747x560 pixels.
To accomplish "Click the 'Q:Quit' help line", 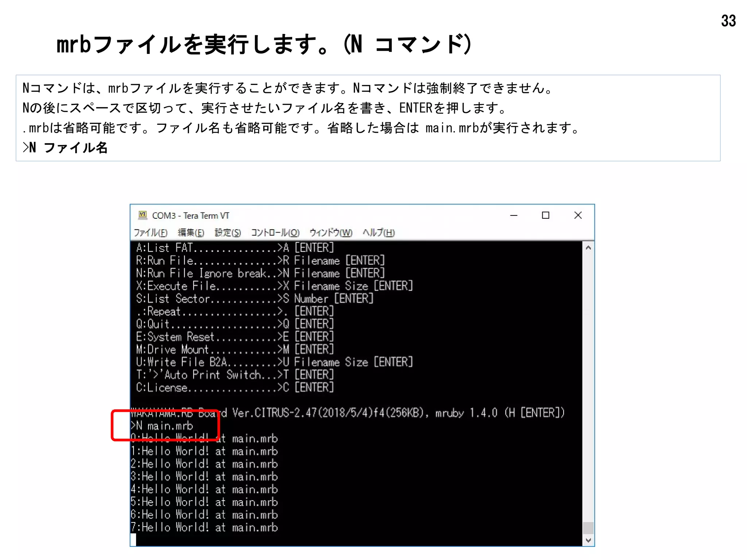I will click(235, 324).
